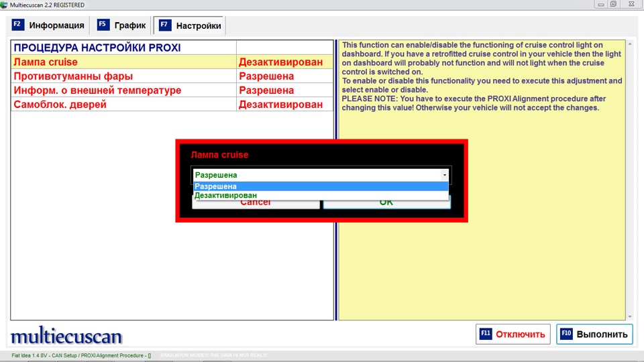Minimize the Multiecuscan window
This screenshot has width=644, height=362.
coord(601,5)
